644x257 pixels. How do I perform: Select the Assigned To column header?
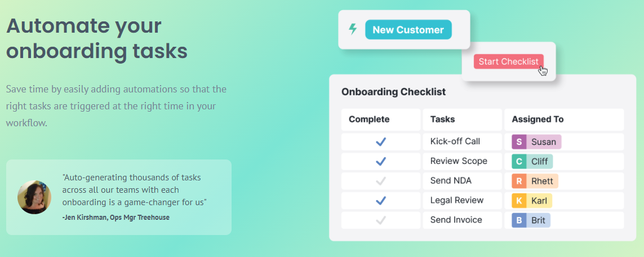(x=538, y=119)
